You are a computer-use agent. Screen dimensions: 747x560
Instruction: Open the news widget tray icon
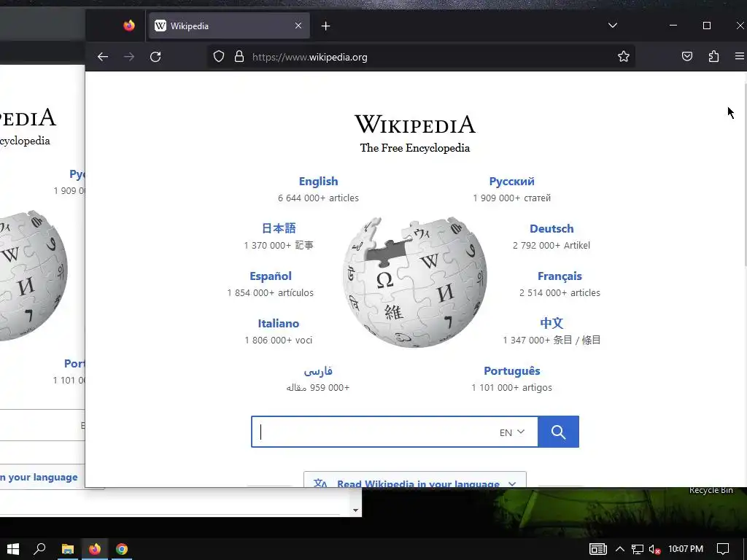598,549
